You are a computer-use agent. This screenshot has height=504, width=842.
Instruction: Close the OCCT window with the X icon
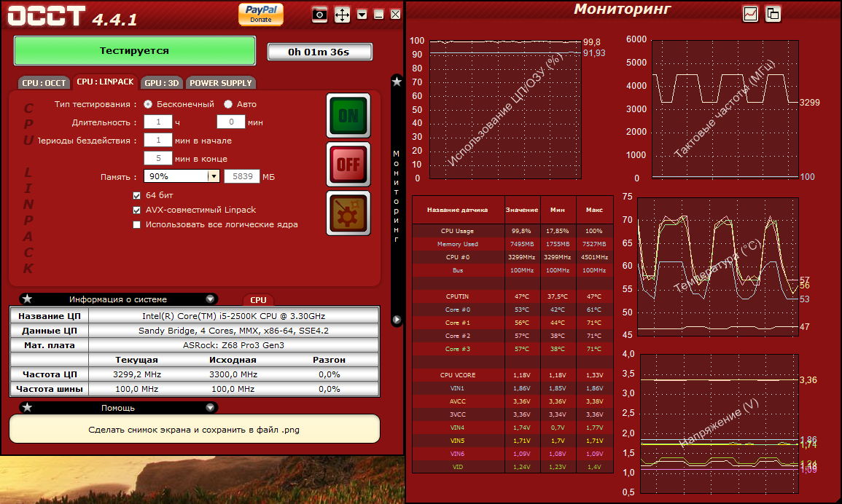pos(395,15)
